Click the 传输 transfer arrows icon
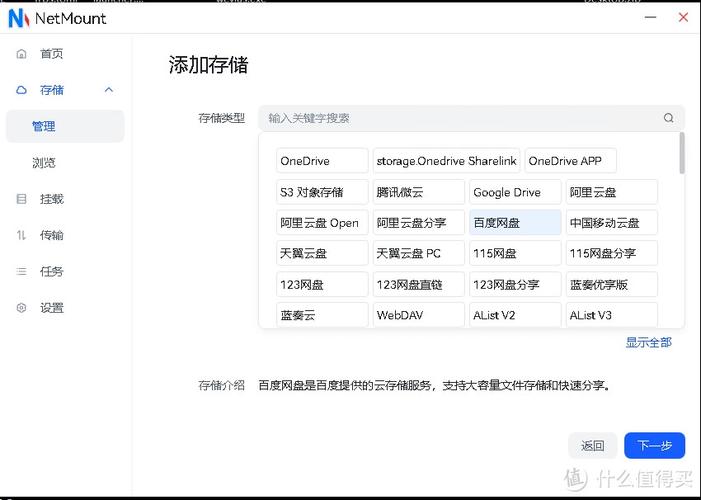Viewport: 701px width, 500px height. (21, 235)
